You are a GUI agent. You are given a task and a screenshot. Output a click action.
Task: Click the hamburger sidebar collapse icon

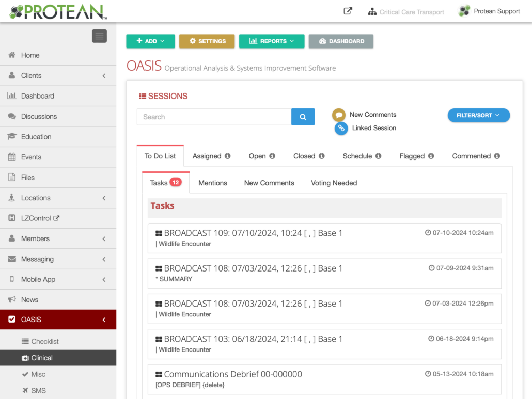click(99, 36)
